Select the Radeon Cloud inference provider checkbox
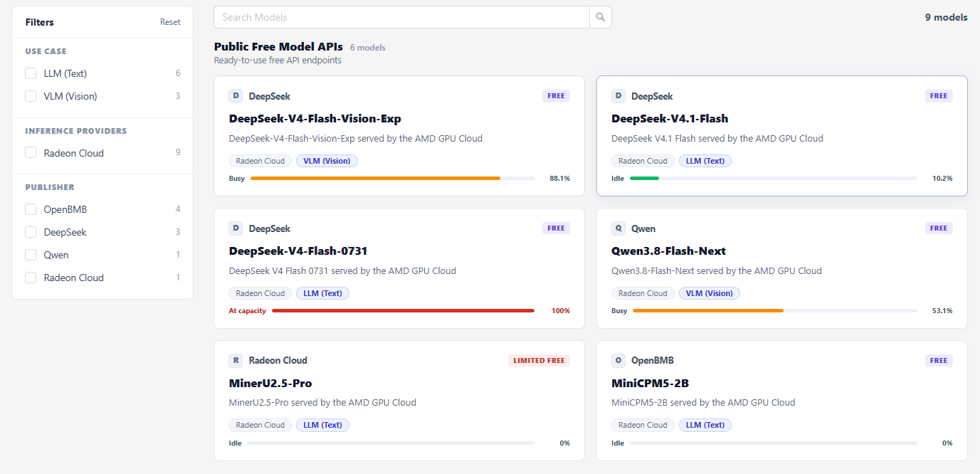 [31, 153]
